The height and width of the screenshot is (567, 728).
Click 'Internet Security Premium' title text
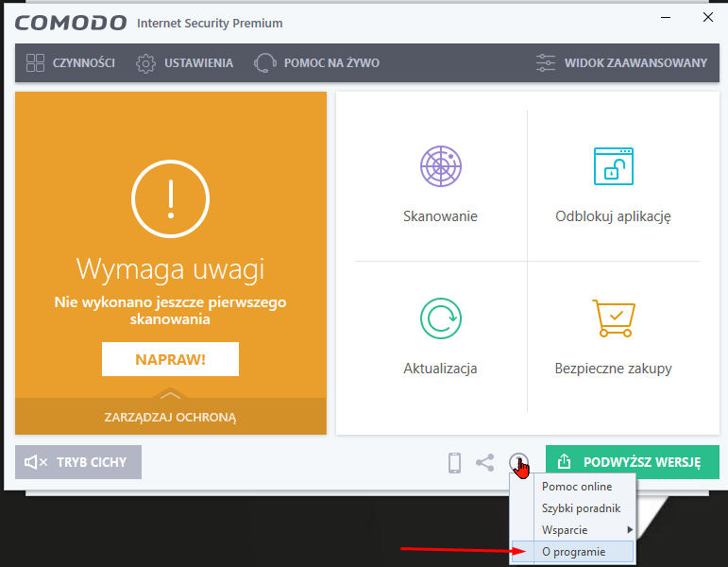(x=210, y=24)
